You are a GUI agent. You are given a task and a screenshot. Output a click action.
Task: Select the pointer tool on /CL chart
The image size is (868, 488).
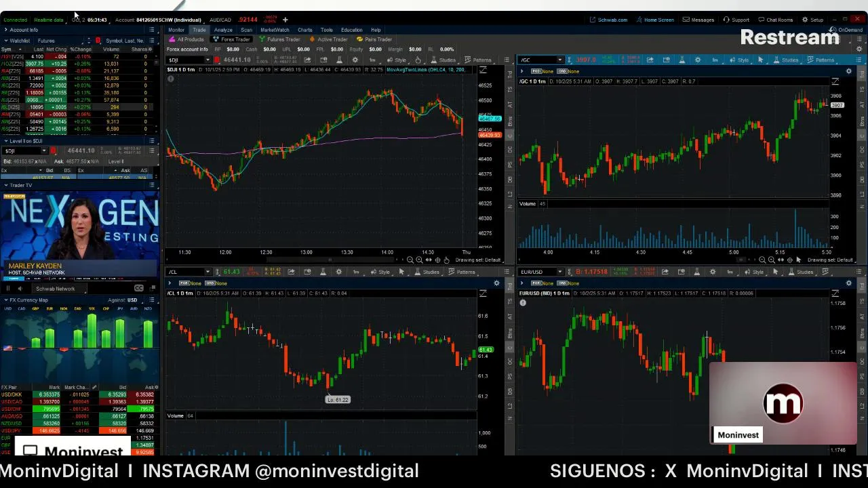tap(401, 272)
